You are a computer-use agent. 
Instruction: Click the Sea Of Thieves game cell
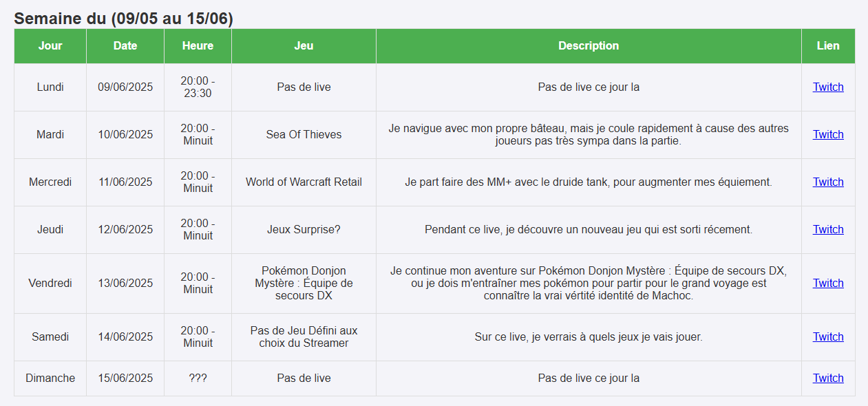(303, 134)
